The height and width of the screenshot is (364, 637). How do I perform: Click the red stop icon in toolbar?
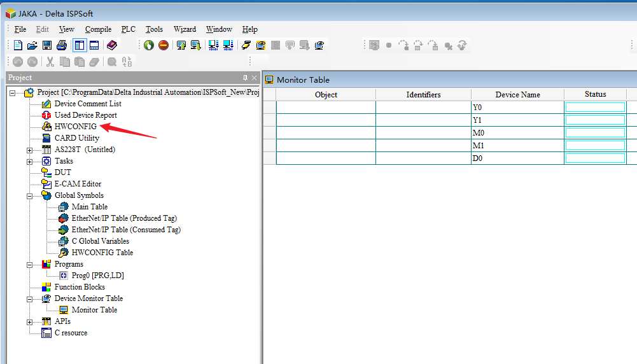(x=164, y=45)
